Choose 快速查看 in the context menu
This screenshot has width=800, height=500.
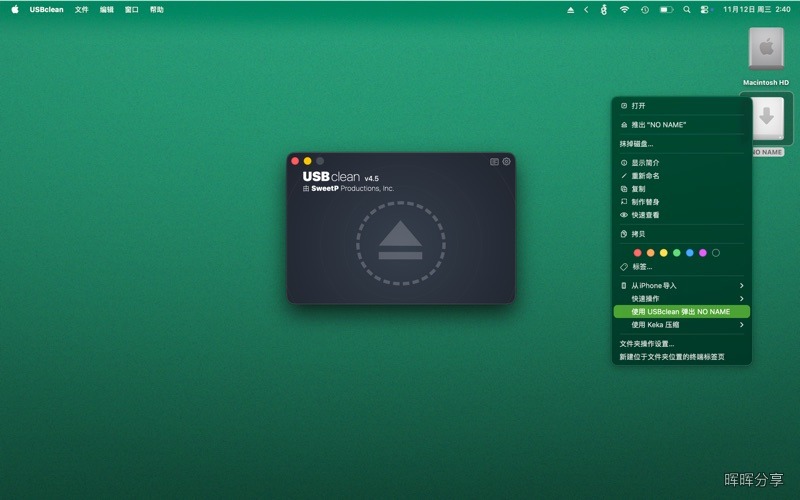(x=682, y=215)
